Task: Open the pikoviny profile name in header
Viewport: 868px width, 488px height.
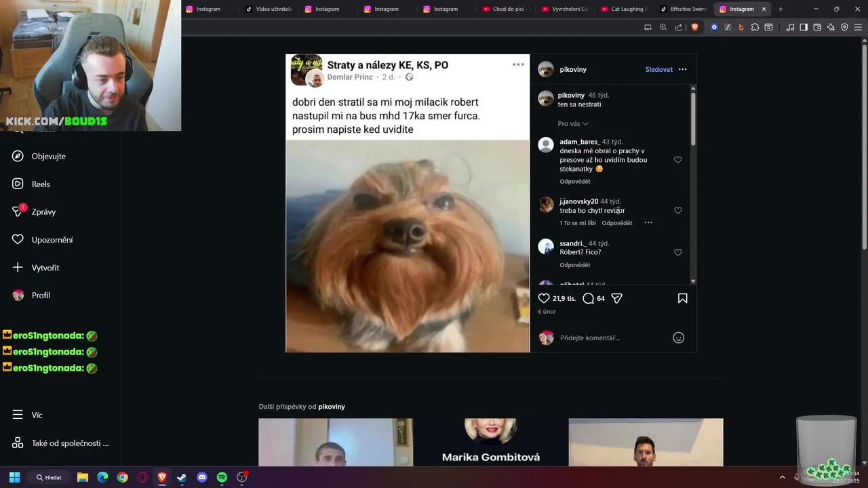Action: (572, 69)
